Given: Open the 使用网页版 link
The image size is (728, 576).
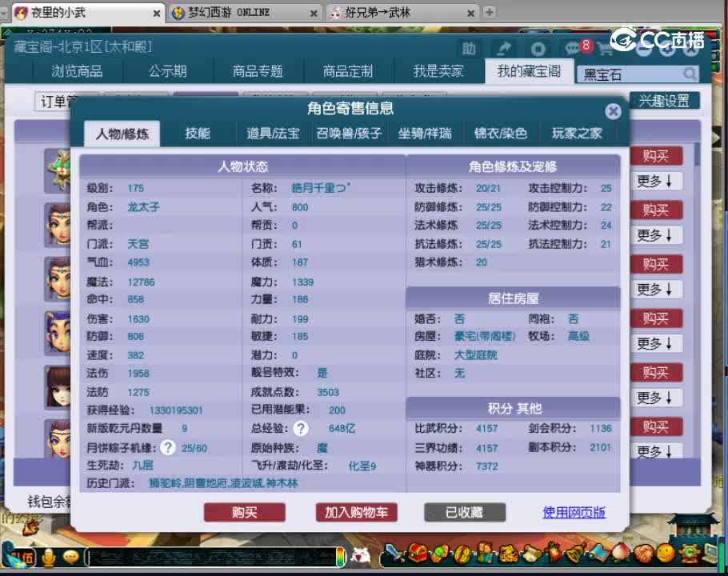Looking at the screenshot, I should tap(574, 513).
